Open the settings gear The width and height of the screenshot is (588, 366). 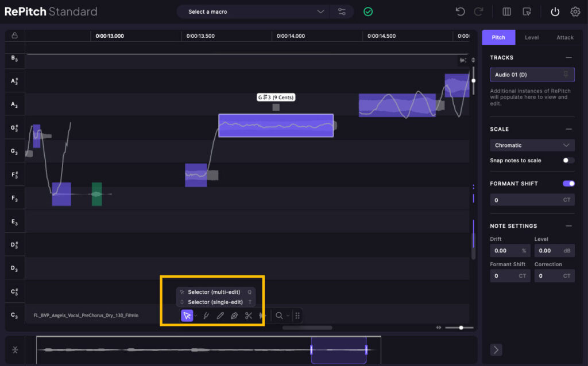575,11
